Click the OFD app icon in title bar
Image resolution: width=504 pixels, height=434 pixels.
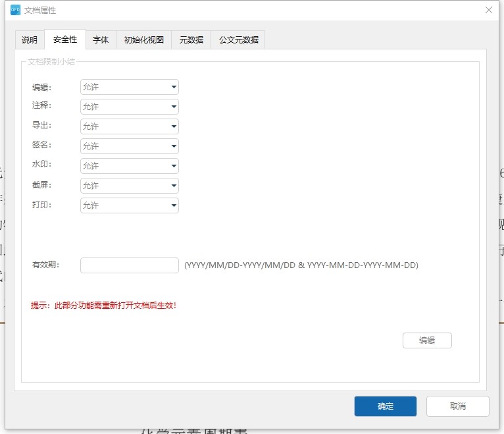[15, 10]
